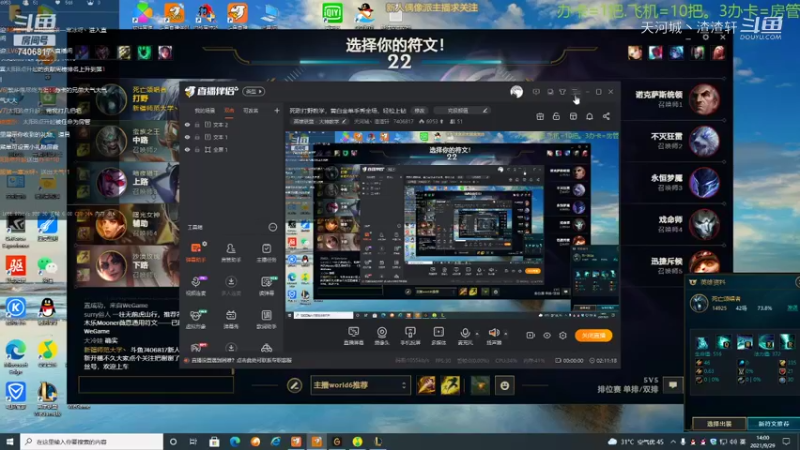The height and width of the screenshot is (450, 800).
Task: Select the 全屏 1 source row
Action: point(232,149)
